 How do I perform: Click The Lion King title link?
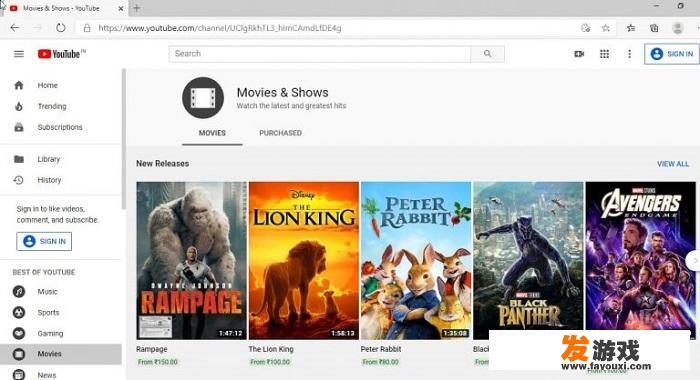271,349
